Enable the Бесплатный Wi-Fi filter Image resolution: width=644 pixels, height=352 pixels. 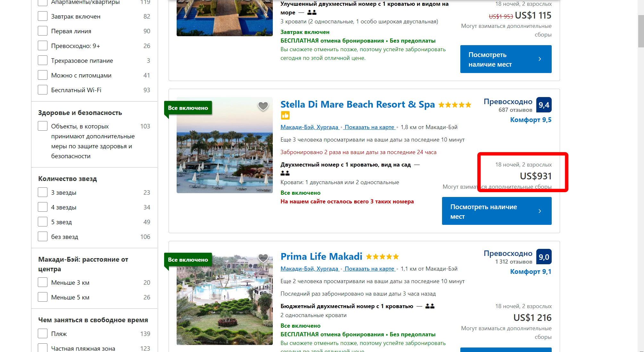click(43, 90)
